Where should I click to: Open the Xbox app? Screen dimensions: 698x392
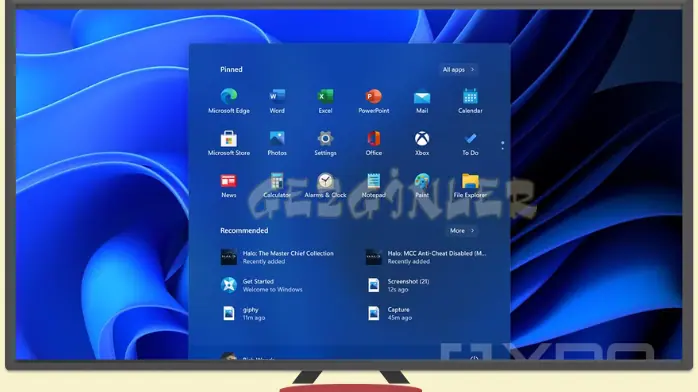422,143
